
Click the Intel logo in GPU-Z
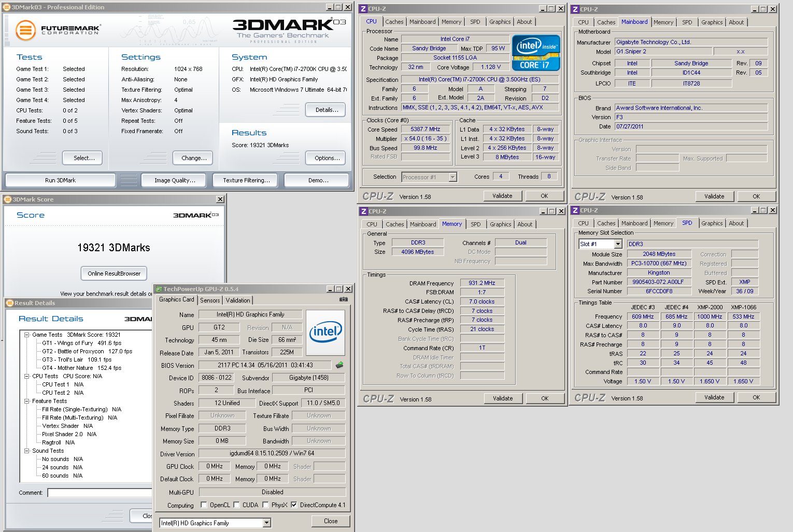(x=325, y=333)
